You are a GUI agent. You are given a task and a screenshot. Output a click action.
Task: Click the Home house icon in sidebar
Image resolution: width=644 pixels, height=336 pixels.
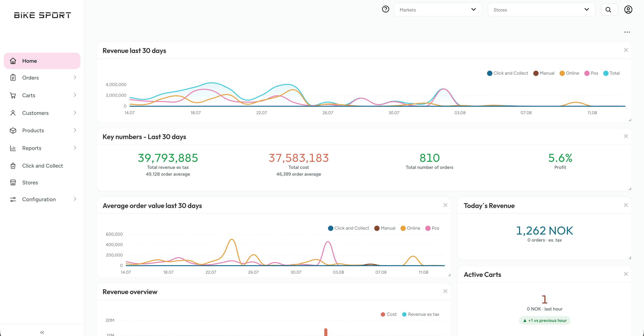13,61
